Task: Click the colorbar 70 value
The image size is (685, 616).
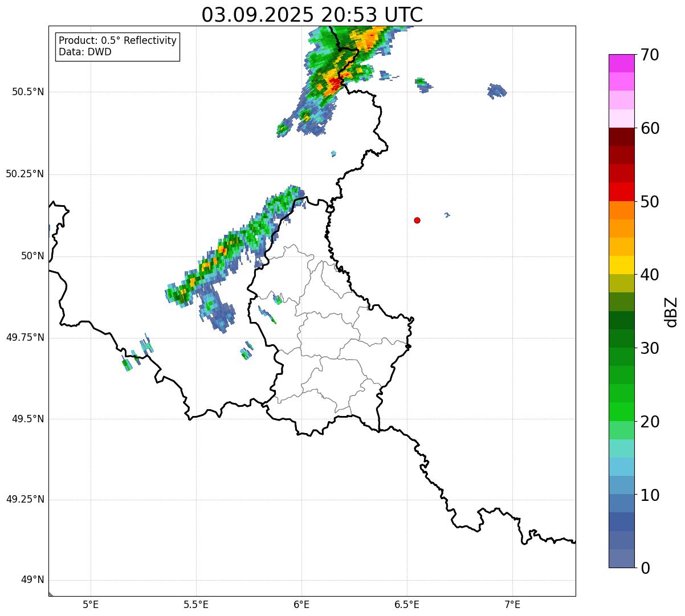Action: click(x=650, y=55)
